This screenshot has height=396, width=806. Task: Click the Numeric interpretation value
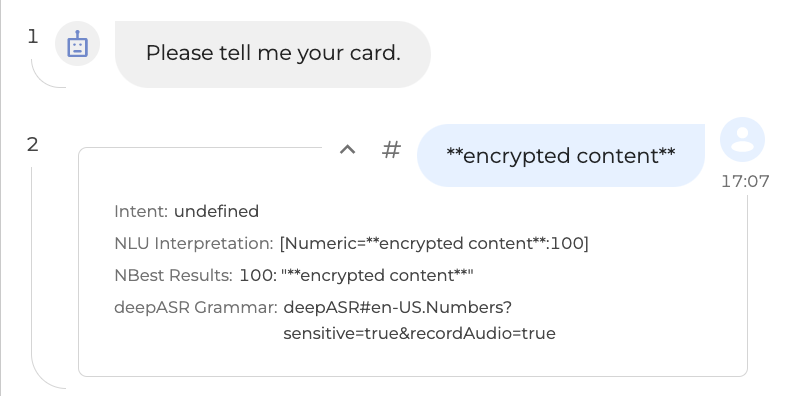coord(434,243)
